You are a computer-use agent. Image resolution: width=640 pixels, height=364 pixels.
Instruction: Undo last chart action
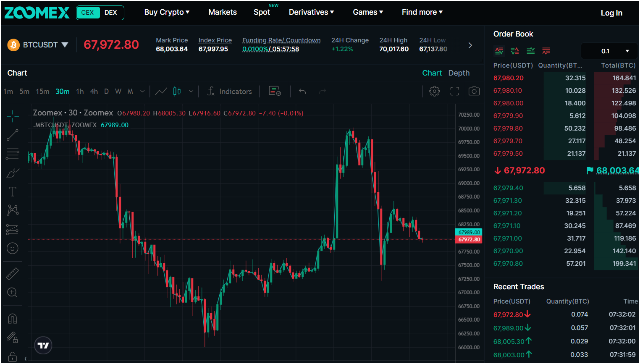click(x=302, y=91)
